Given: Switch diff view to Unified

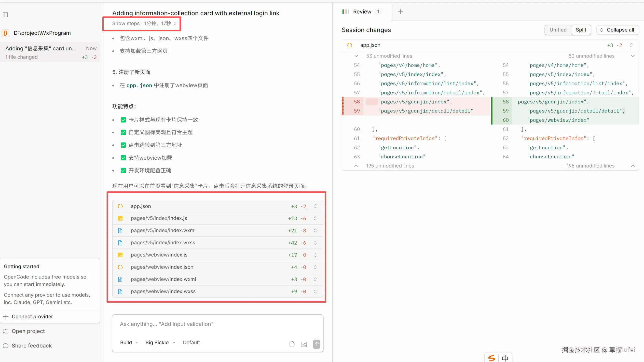Looking at the screenshot, I should coord(558,30).
